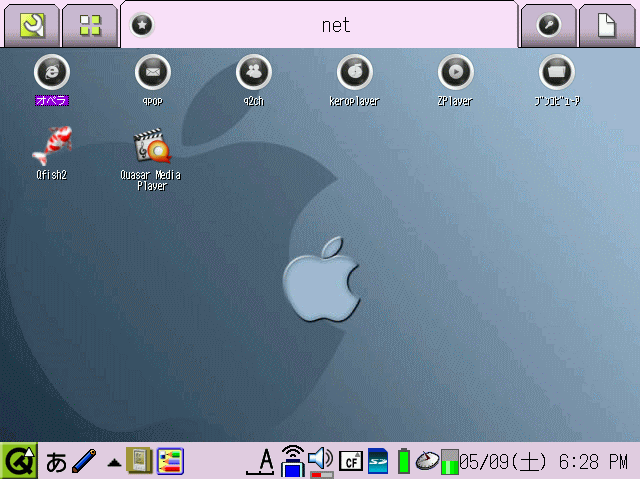Click the SD card status icon

tap(378, 461)
